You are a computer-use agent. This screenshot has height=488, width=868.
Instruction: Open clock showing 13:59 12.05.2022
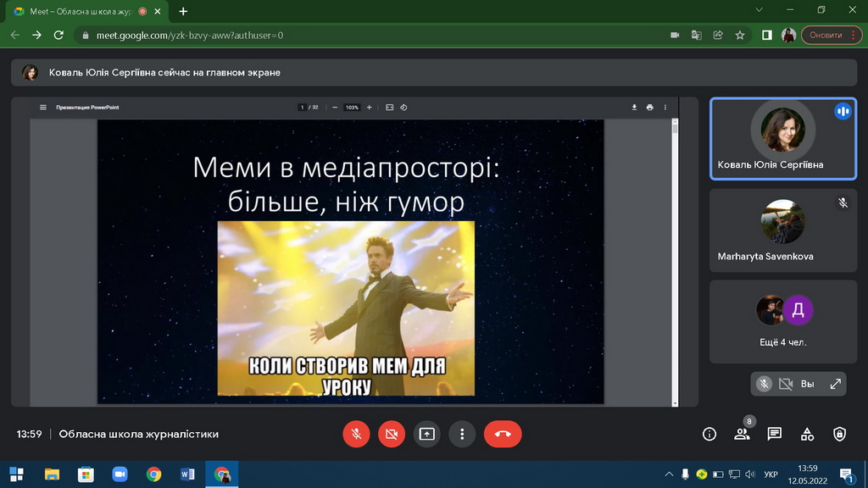coord(808,474)
